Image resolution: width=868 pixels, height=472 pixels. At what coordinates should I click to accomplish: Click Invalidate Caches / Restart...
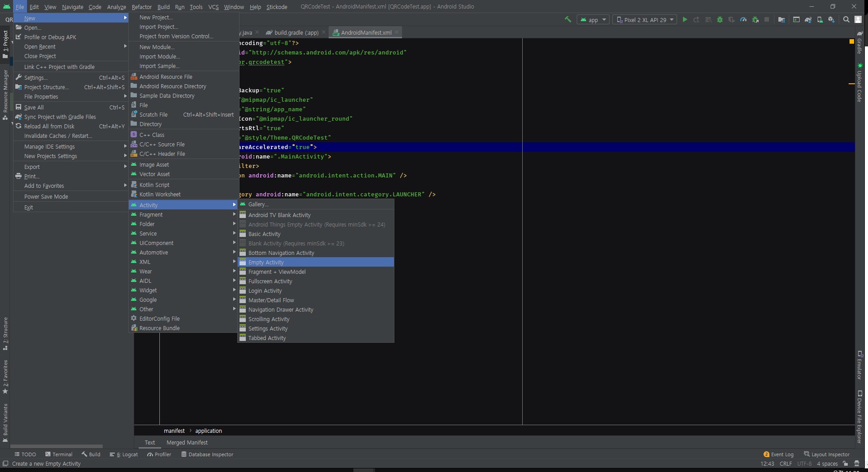pos(71,136)
